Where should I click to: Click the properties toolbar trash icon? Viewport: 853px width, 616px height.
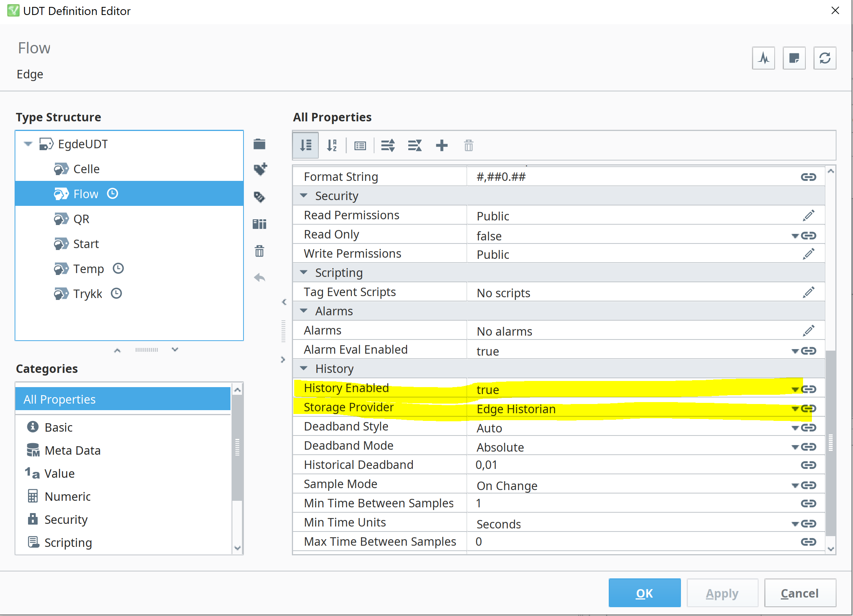469,146
